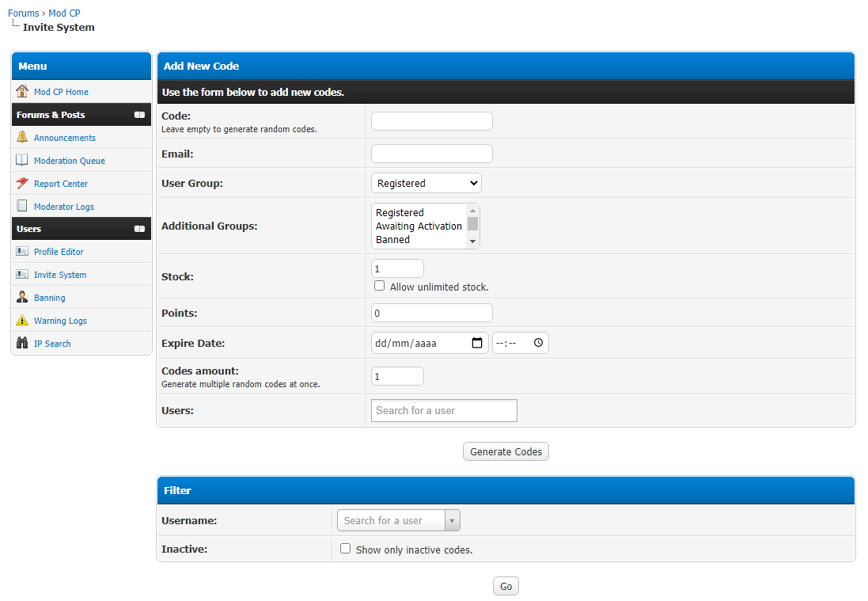Open the calendar picker in Expire Date
Viewport: 868px width, 601px height.
(x=477, y=343)
